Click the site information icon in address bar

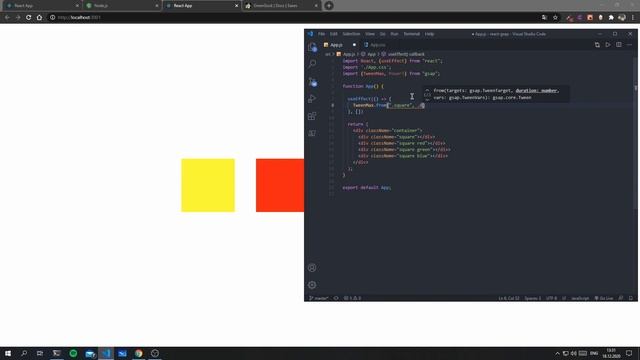point(53,18)
